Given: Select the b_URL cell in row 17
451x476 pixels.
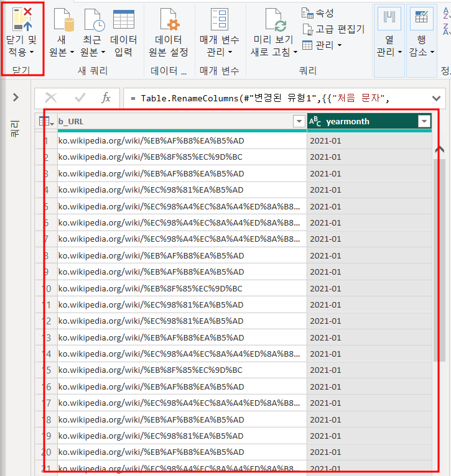Looking at the screenshot, I should tap(182, 403).
